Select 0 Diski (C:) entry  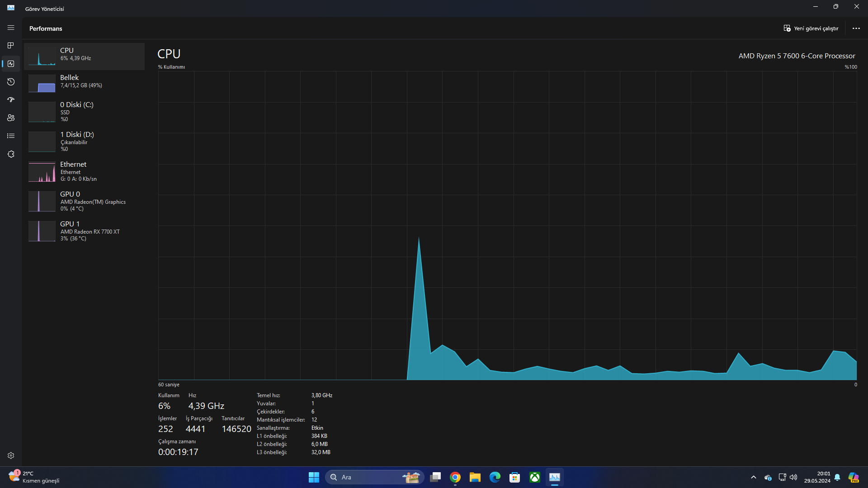(84, 112)
